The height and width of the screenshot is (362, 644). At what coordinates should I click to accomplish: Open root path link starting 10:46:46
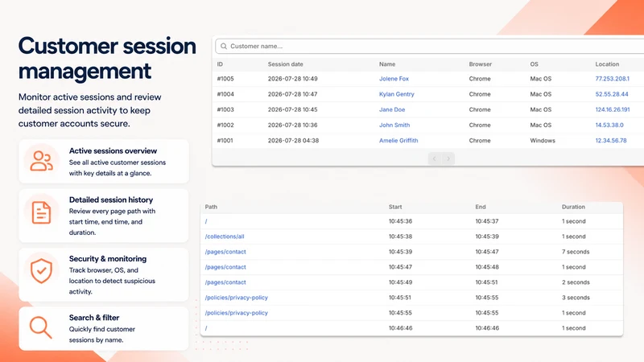pyautogui.click(x=206, y=328)
